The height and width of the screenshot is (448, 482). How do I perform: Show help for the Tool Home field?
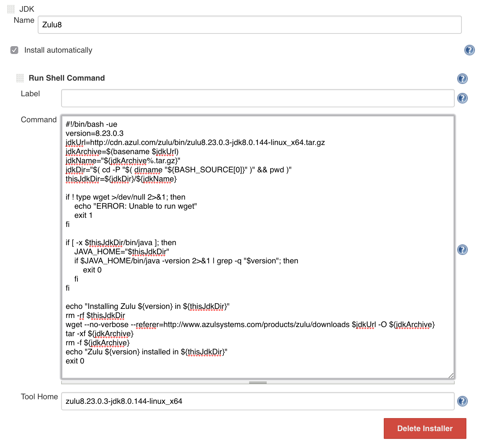(x=462, y=401)
